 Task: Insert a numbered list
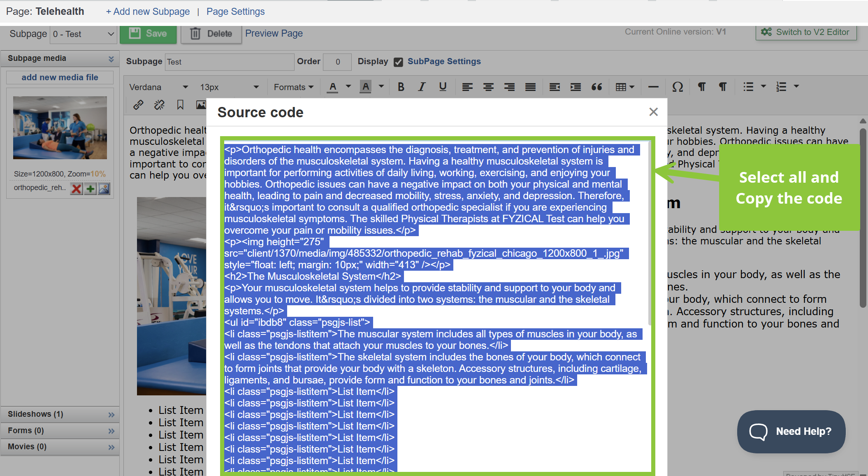(781, 87)
